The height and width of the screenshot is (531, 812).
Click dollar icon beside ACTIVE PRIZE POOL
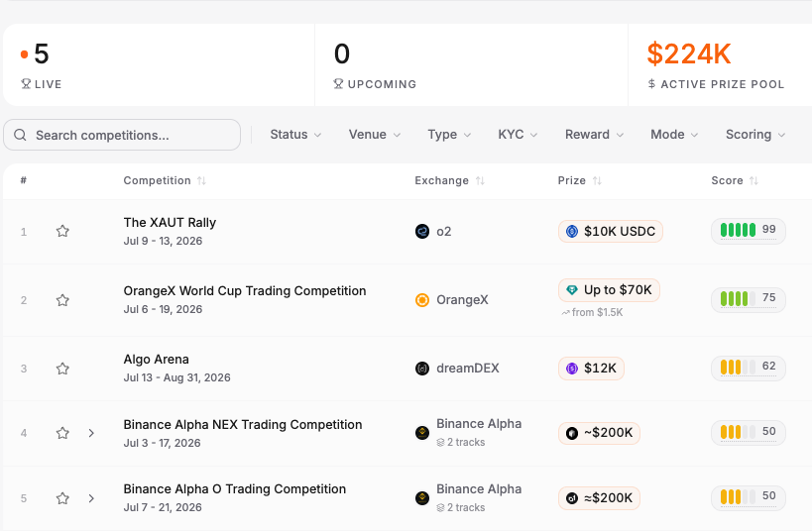tap(652, 84)
